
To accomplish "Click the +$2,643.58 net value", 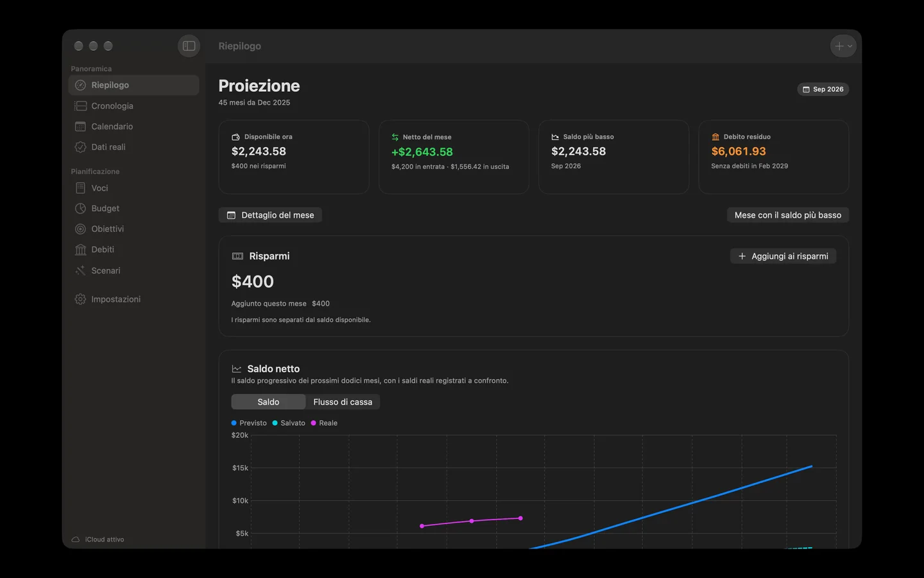I will 422,152.
